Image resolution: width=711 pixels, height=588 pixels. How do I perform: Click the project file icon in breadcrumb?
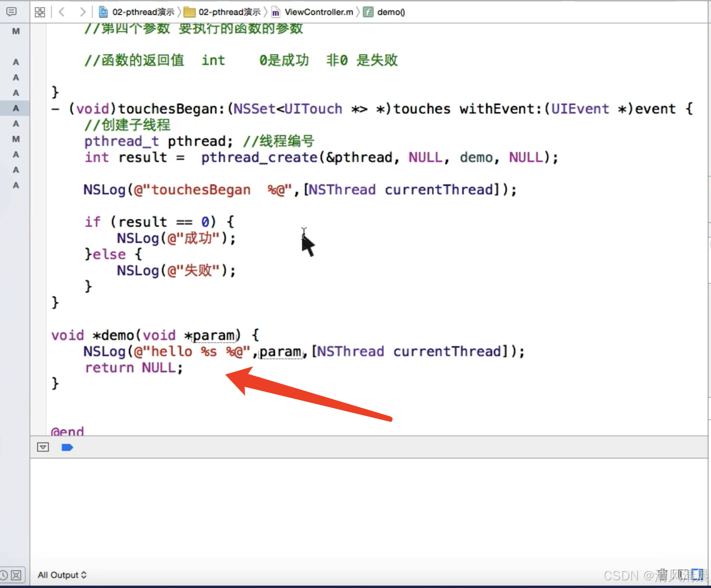pos(103,12)
